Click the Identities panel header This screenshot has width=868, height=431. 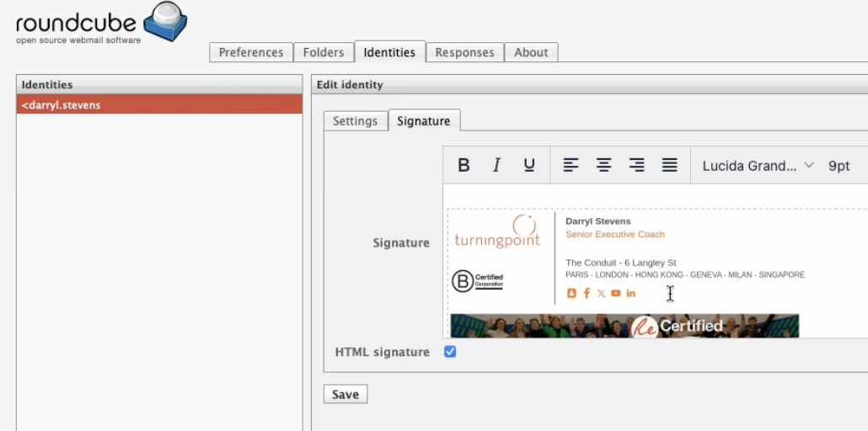[x=159, y=85]
